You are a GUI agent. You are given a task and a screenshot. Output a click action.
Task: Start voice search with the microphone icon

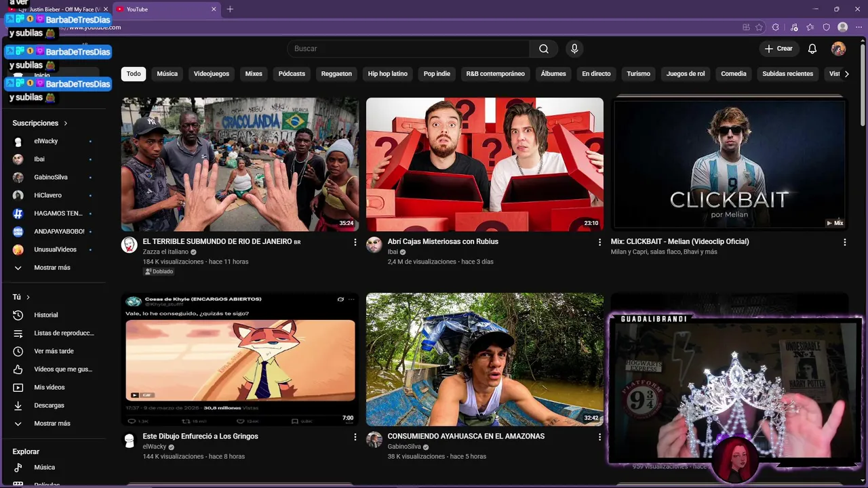pos(574,49)
